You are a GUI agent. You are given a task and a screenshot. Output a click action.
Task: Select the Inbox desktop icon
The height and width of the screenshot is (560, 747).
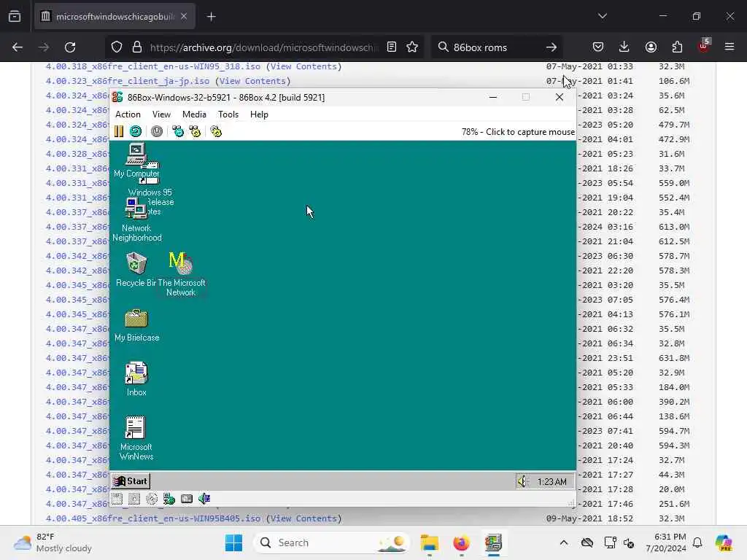coord(136,379)
